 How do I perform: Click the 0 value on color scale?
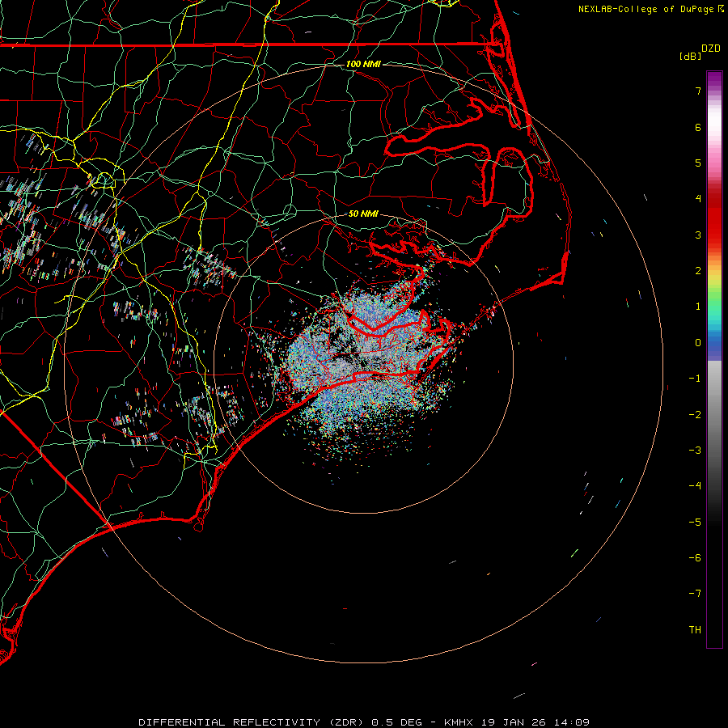pos(698,343)
